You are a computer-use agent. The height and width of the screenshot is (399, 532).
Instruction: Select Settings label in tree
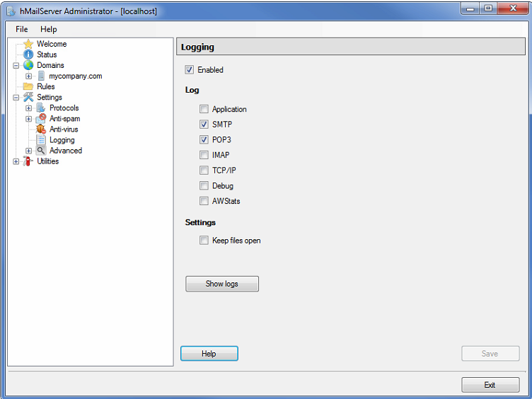click(50, 97)
